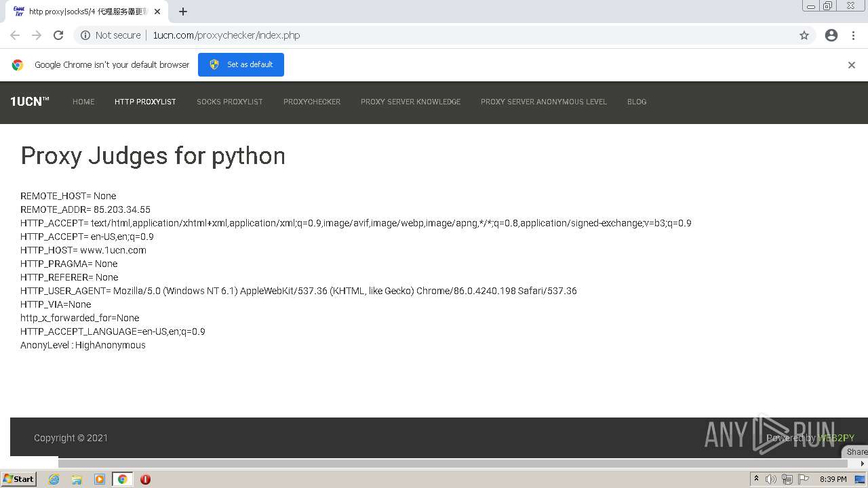Click the HTTP_USER_AGENT line
The image size is (868, 488).
(x=298, y=291)
